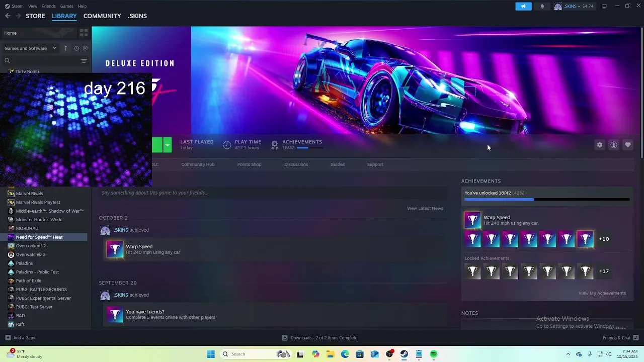Select PUBG: BATTLEGROUNDS in the library list

coord(41,290)
